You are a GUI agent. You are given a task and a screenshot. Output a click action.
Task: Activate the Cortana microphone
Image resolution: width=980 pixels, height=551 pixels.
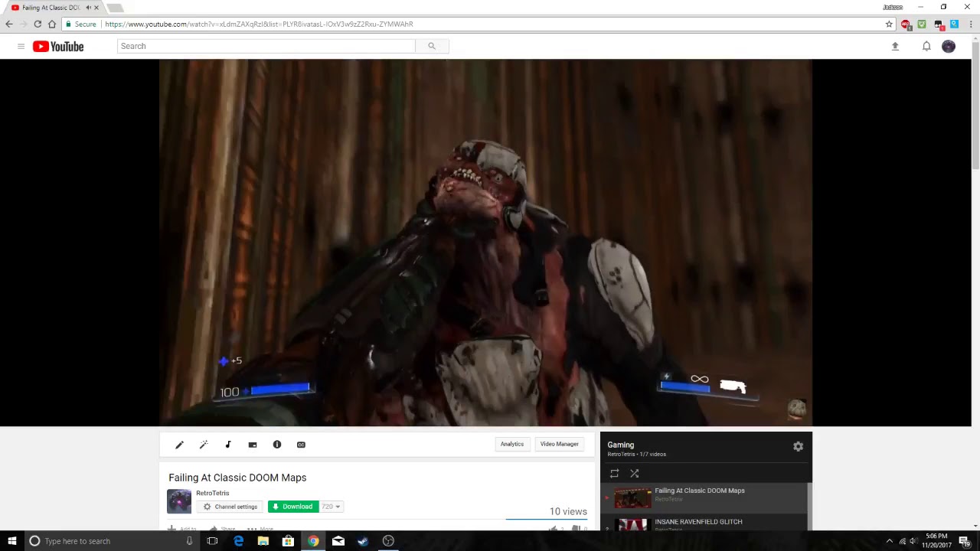pyautogui.click(x=189, y=541)
